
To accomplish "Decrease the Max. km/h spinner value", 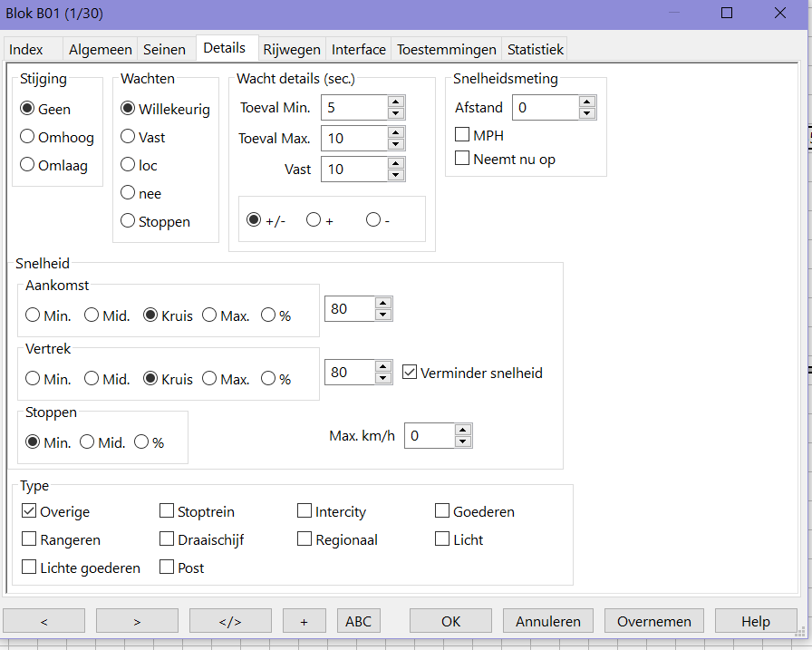I will 463,441.
